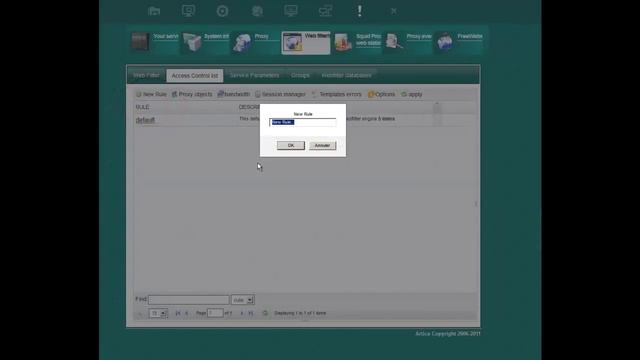Click the single display icon in top bar
Viewport: 640px width, 360px height.
click(x=291, y=11)
